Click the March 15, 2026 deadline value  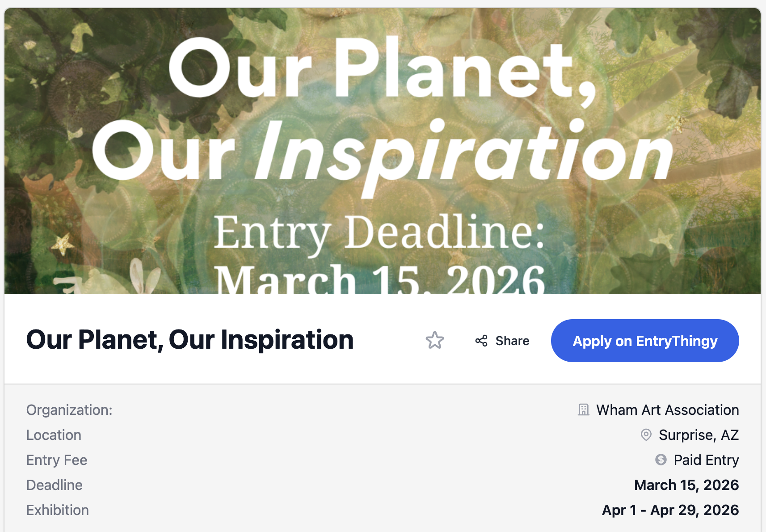686,485
